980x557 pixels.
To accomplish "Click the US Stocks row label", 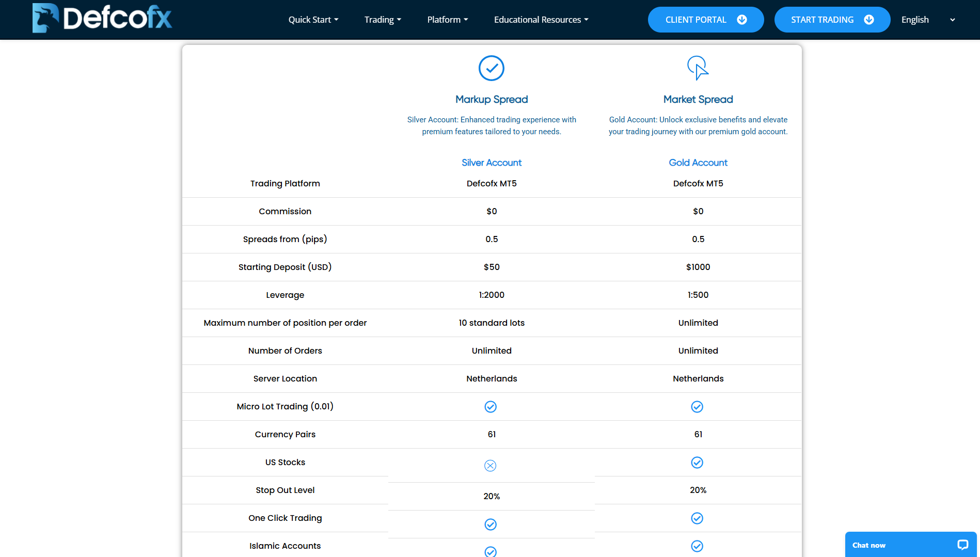I will coord(285,462).
